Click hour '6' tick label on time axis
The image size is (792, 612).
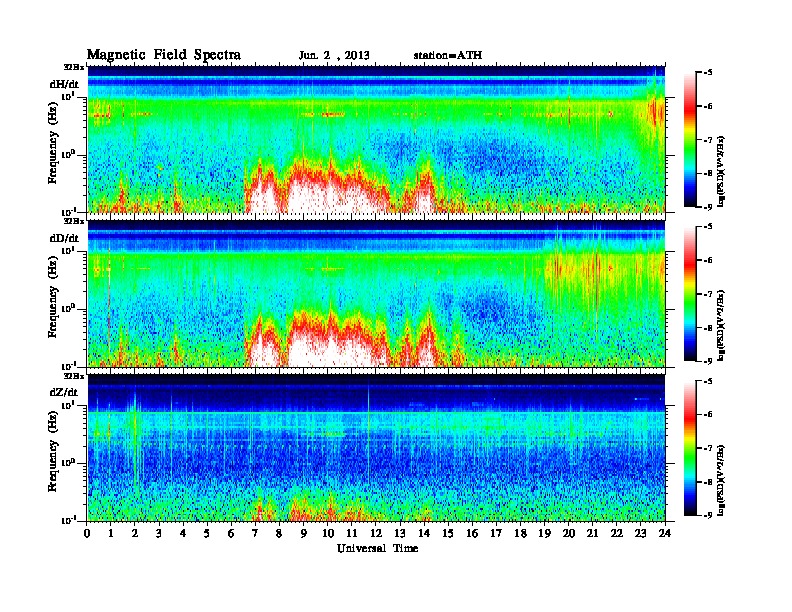coord(231,533)
